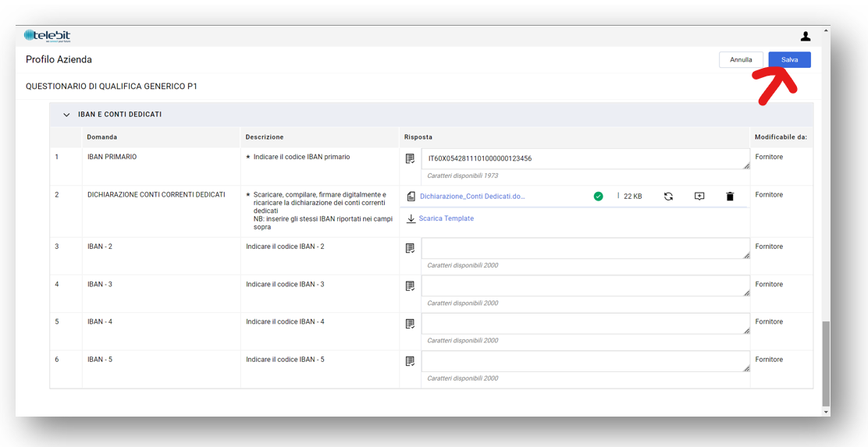Open the Dichiarazione_Conti Dedicati file link

tap(471, 197)
